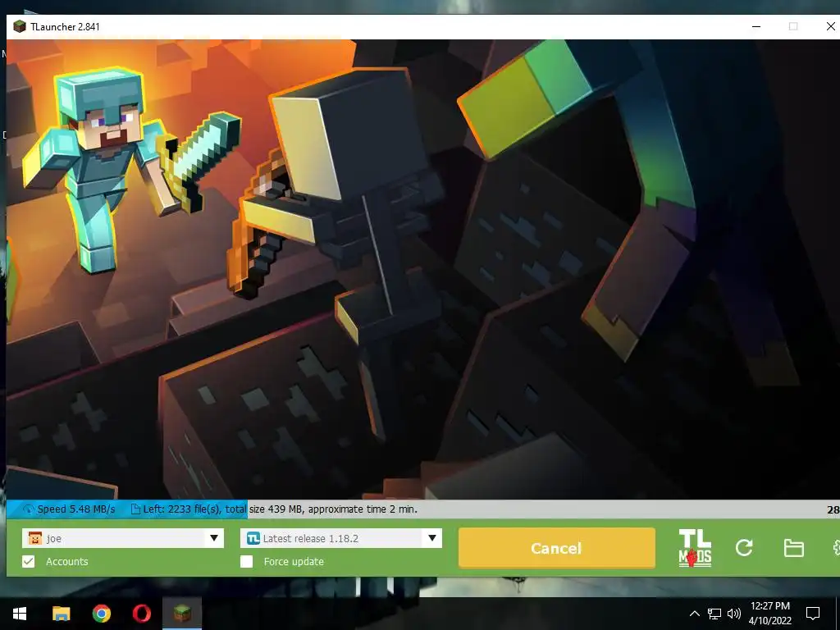
Task: Open network status tray icon
Action: pyautogui.click(x=714, y=614)
